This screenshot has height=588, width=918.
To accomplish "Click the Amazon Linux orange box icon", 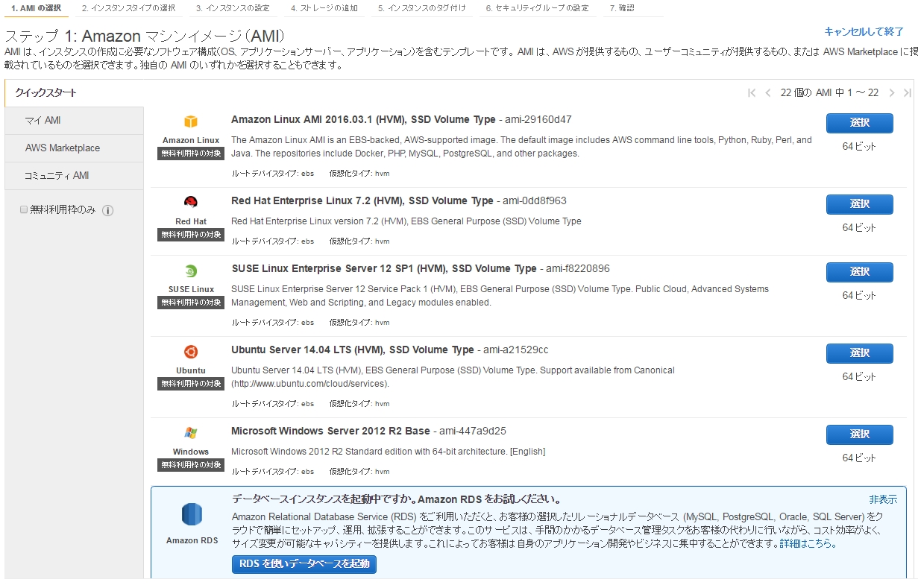I will 191,122.
